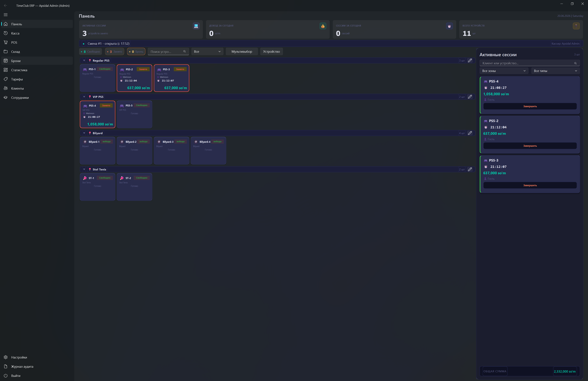Open the Клиенты section
The width and height of the screenshot is (588, 381).
37,89
